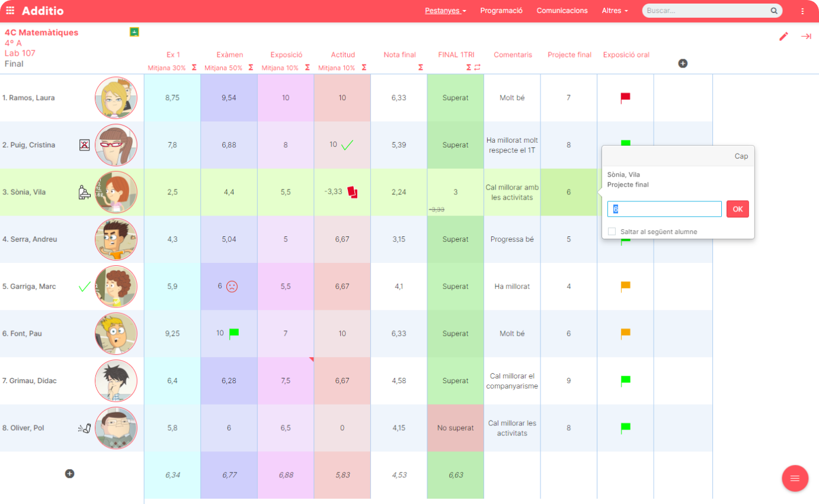This screenshot has width=819, height=504.
Task: Go to Comunicacions
Action: 562,10
